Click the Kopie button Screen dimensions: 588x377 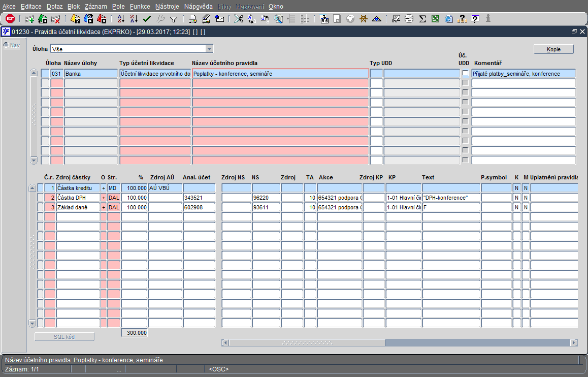(x=553, y=49)
